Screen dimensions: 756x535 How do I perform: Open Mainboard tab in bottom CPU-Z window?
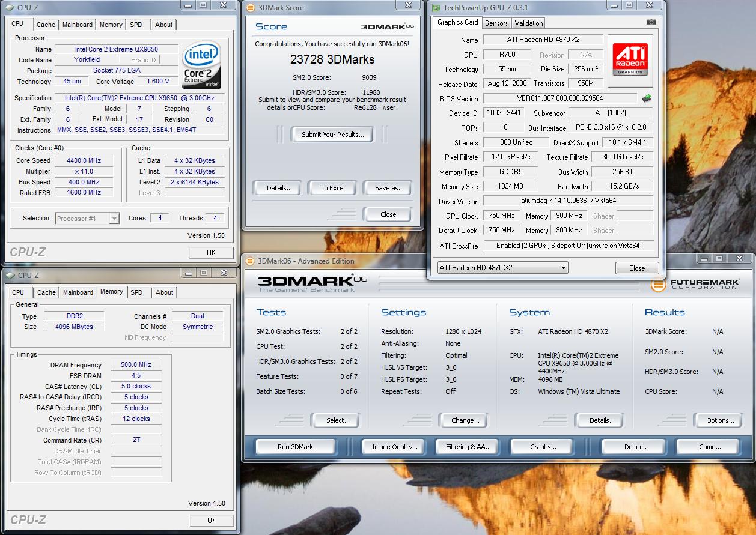(x=78, y=292)
